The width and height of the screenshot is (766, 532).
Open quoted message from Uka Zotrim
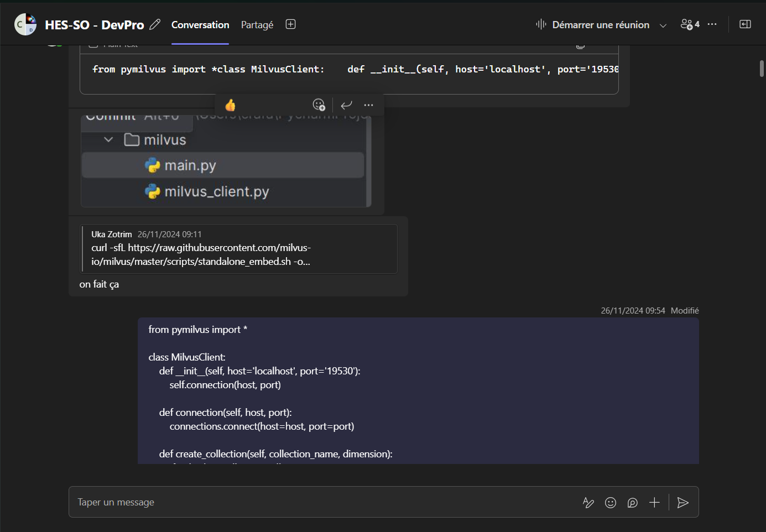[239, 249]
